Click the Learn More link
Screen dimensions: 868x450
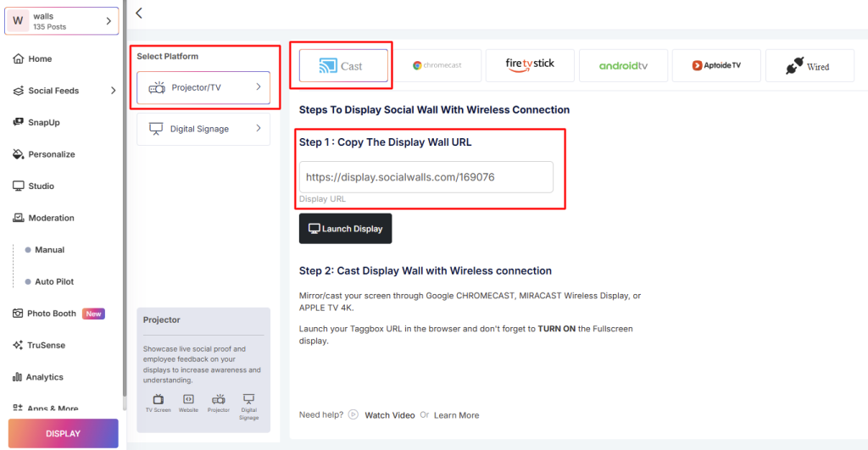(457, 415)
